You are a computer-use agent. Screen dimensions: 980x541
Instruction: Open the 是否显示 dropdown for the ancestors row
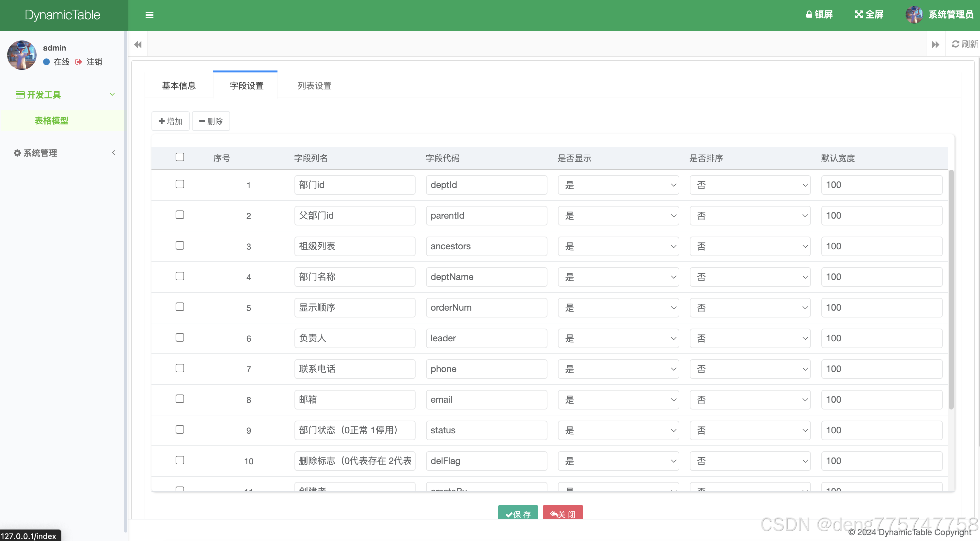click(x=618, y=246)
